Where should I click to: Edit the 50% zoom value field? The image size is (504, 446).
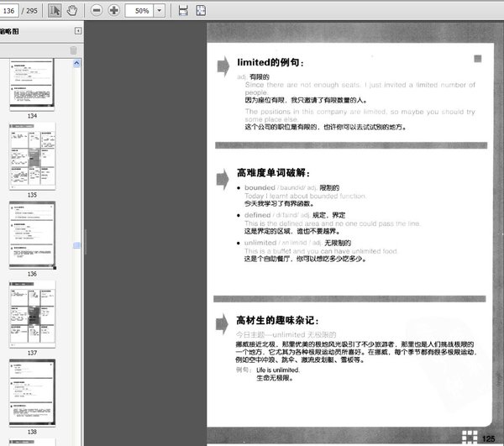tap(139, 11)
